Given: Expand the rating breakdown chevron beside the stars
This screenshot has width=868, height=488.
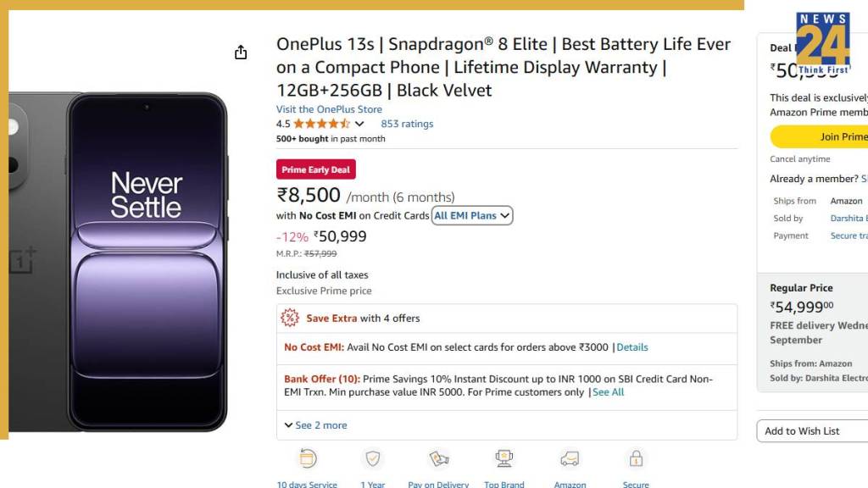Looking at the screenshot, I should click(x=359, y=124).
